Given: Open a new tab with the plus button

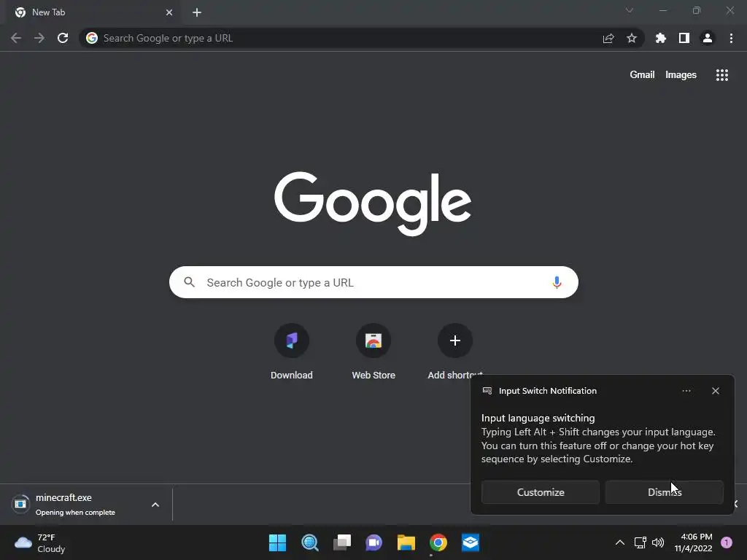Looking at the screenshot, I should (197, 12).
